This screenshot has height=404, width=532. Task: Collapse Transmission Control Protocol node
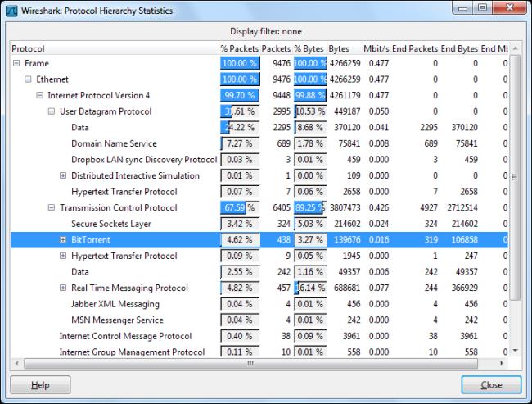(52, 208)
